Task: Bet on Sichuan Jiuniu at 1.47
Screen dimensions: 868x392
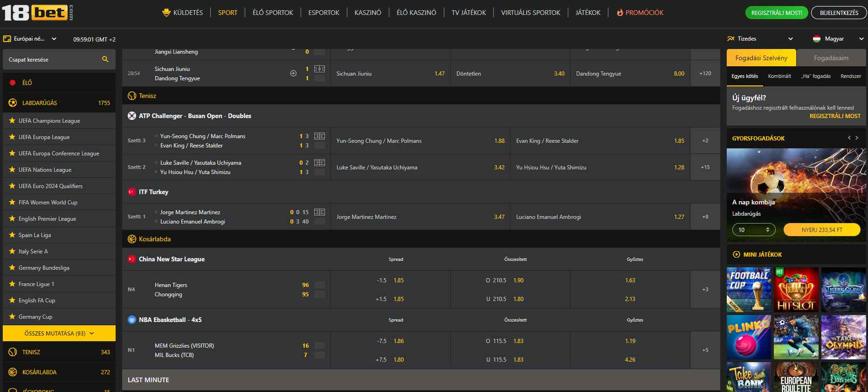Action: [x=391, y=73]
